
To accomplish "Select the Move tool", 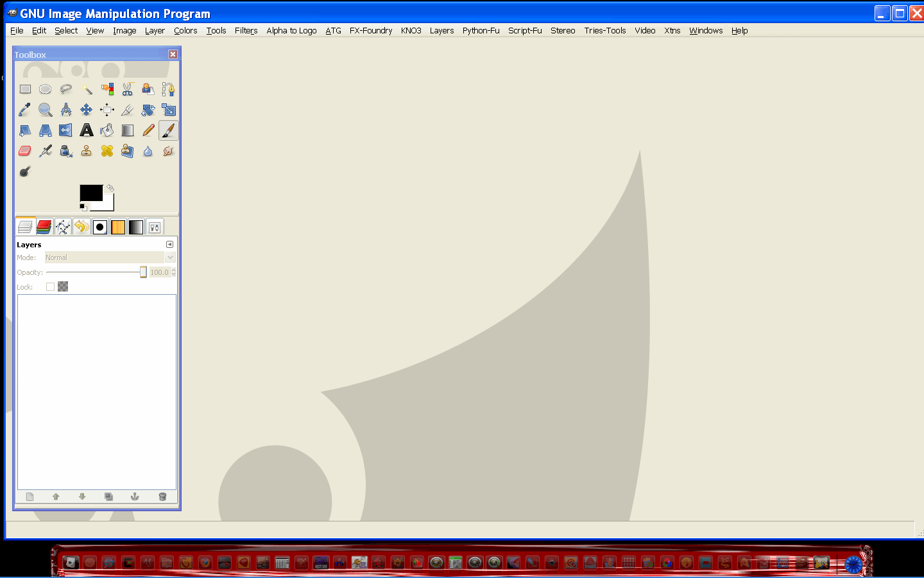I will [x=87, y=110].
